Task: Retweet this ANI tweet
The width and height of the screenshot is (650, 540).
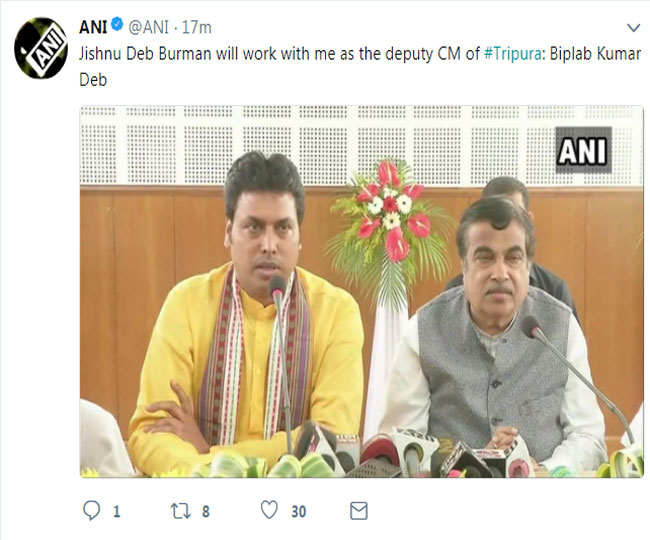Action: click(180, 511)
